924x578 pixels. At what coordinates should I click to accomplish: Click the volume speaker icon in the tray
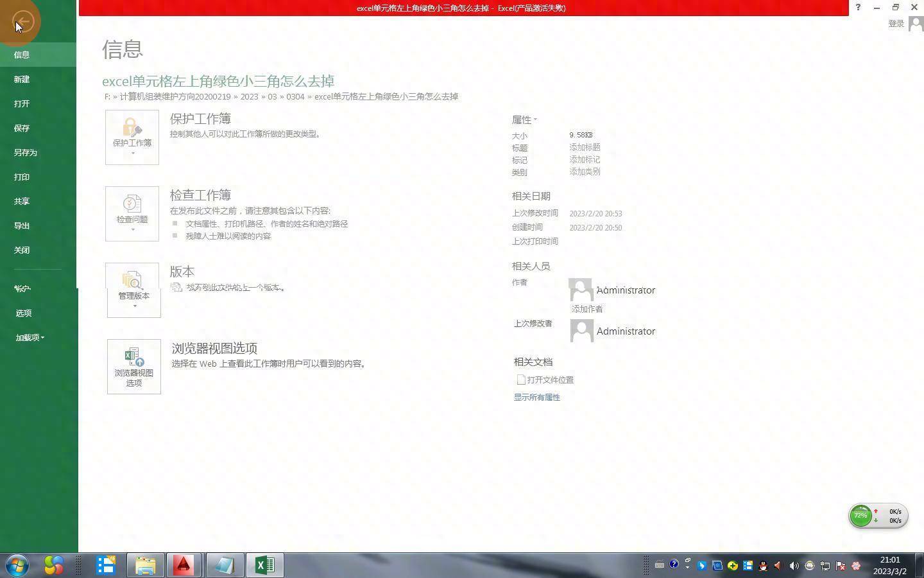click(x=794, y=566)
